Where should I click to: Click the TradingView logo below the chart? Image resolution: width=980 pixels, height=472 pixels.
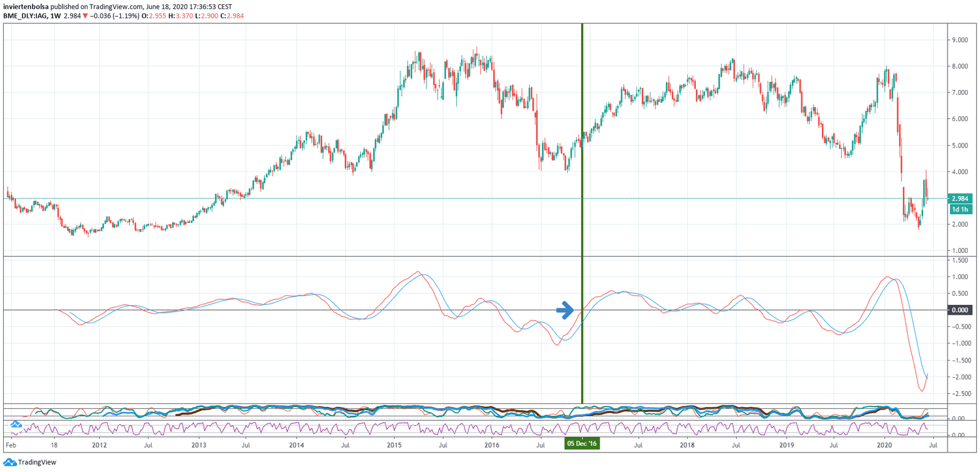[30, 462]
